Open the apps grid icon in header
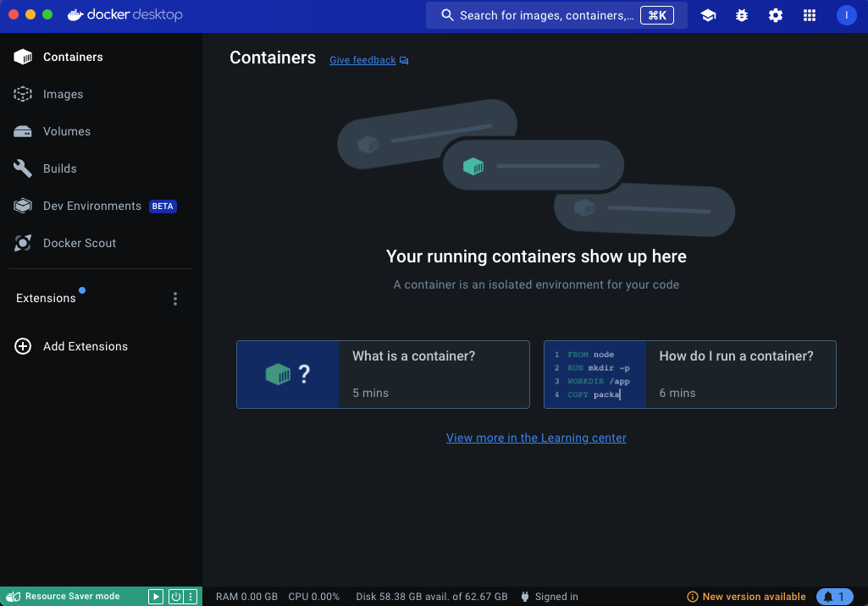This screenshot has height=606, width=868. click(810, 15)
